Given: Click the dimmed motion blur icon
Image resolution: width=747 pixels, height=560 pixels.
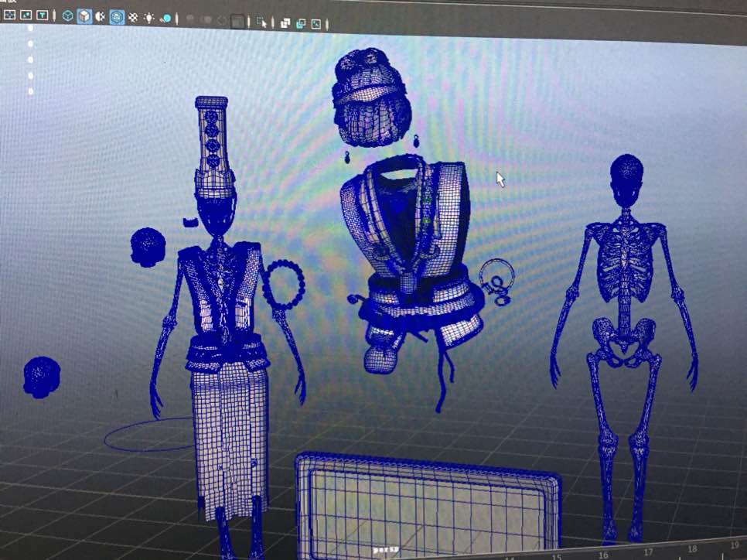Looking at the screenshot, I should [207, 20].
